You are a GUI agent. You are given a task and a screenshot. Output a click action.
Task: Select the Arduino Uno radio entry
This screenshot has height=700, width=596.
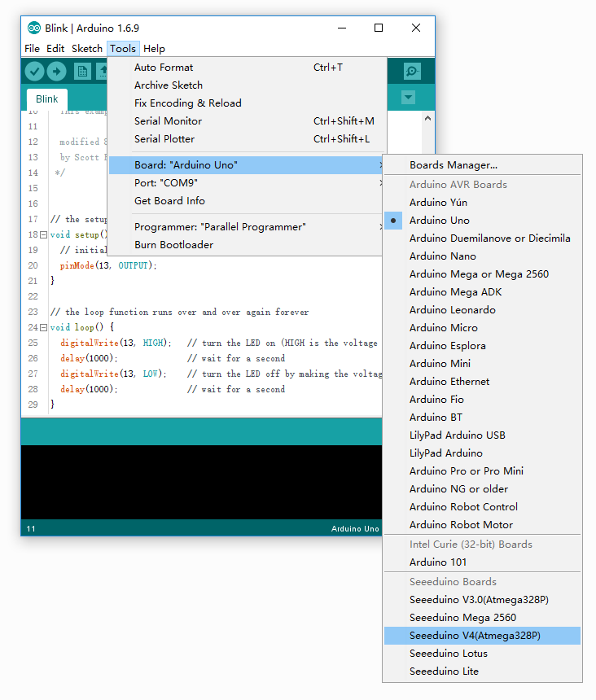(482, 221)
